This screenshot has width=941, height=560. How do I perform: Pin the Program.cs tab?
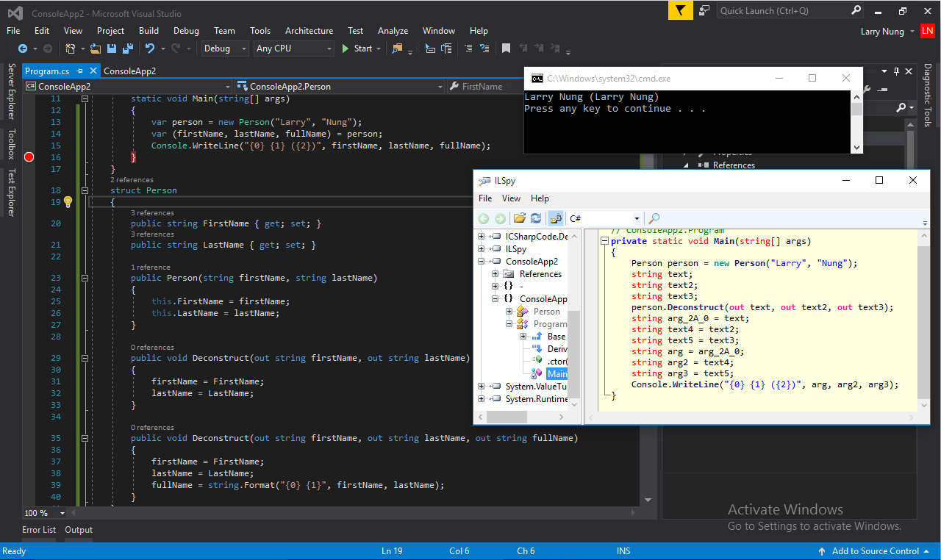click(79, 71)
